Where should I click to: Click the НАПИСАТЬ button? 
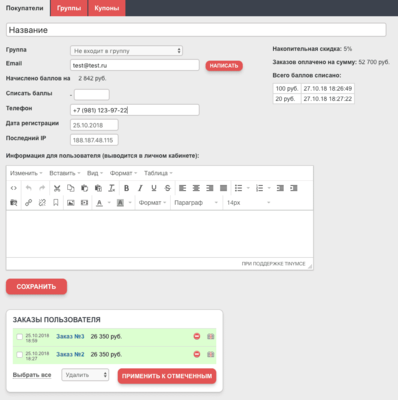224,66
